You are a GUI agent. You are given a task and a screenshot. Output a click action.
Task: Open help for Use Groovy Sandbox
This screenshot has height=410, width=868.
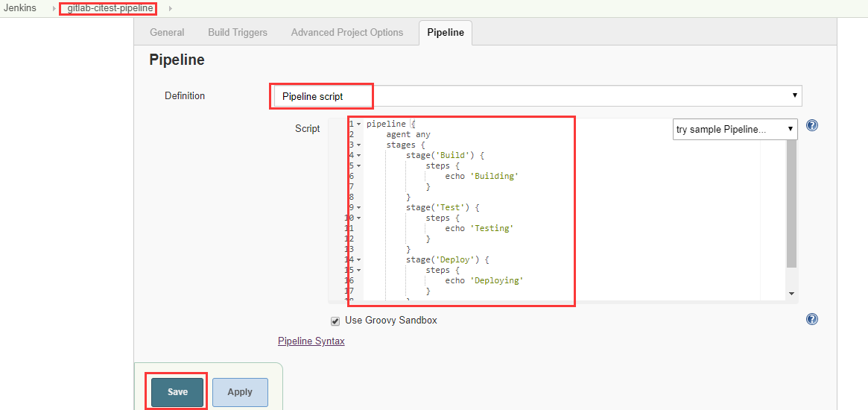[812, 318]
